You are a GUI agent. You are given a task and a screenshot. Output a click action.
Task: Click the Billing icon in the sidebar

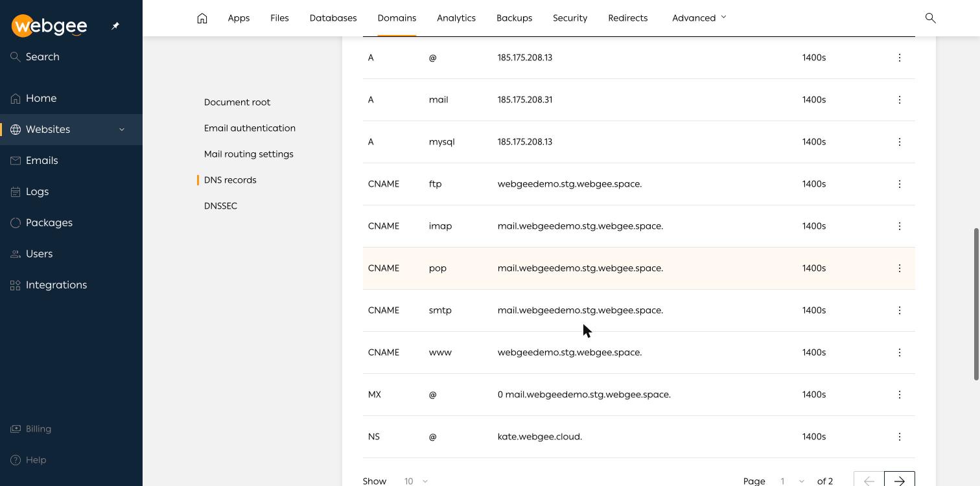click(16, 429)
